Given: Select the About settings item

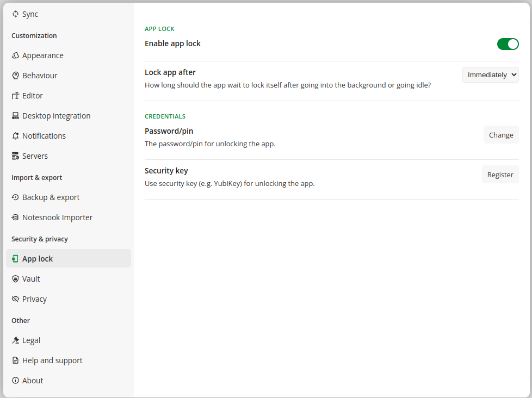Looking at the screenshot, I should click(33, 381).
